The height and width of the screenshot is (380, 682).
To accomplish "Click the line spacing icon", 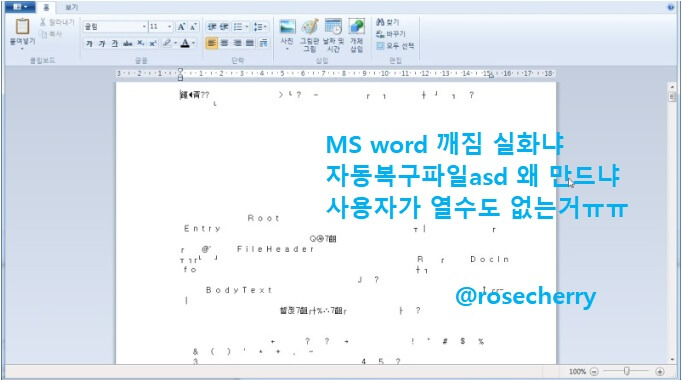I will (x=257, y=27).
